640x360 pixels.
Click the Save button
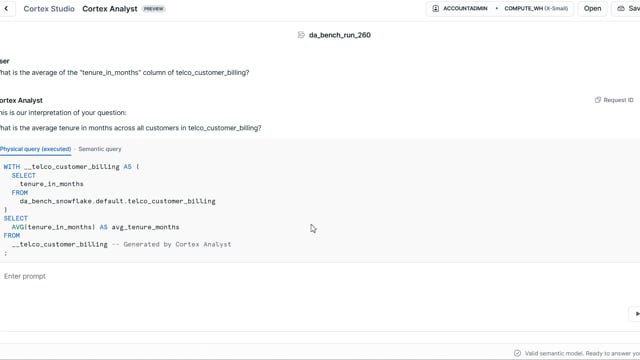(x=627, y=9)
